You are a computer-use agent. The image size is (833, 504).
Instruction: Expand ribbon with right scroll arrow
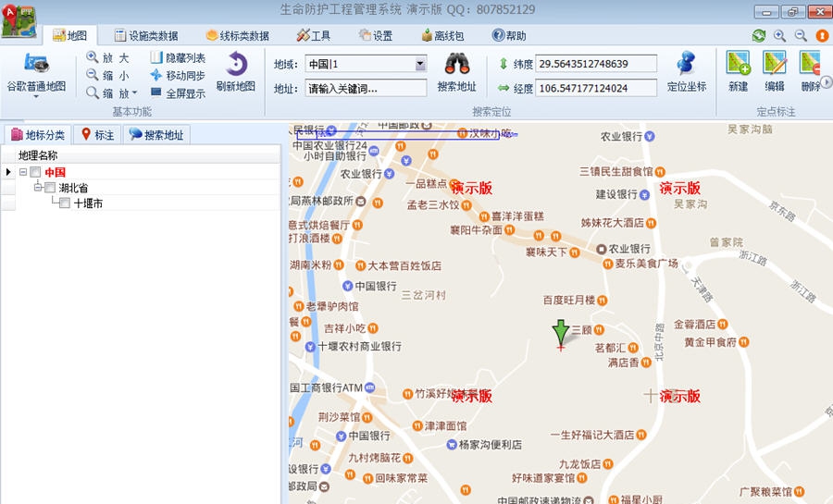[x=827, y=81]
